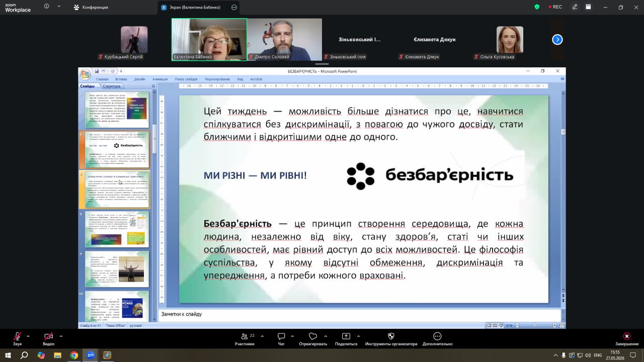Open the Windows Start menu
This screenshot has height=362, width=644.
click(x=8, y=355)
